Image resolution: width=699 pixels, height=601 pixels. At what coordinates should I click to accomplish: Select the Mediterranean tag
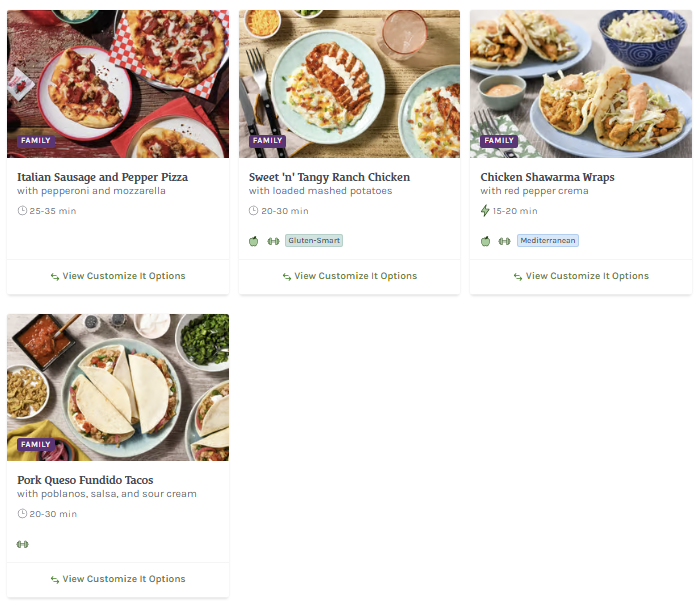click(548, 241)
